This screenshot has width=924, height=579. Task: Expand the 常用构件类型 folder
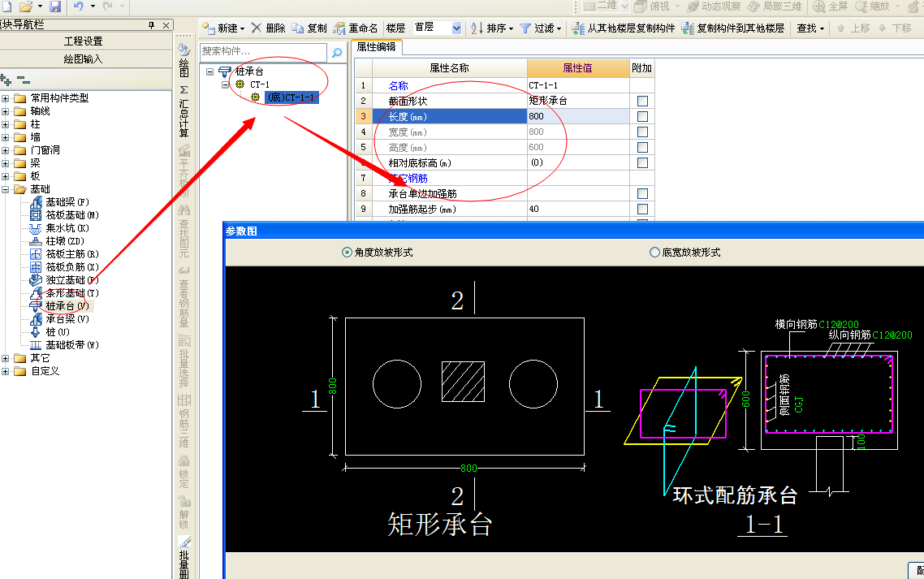6,98
